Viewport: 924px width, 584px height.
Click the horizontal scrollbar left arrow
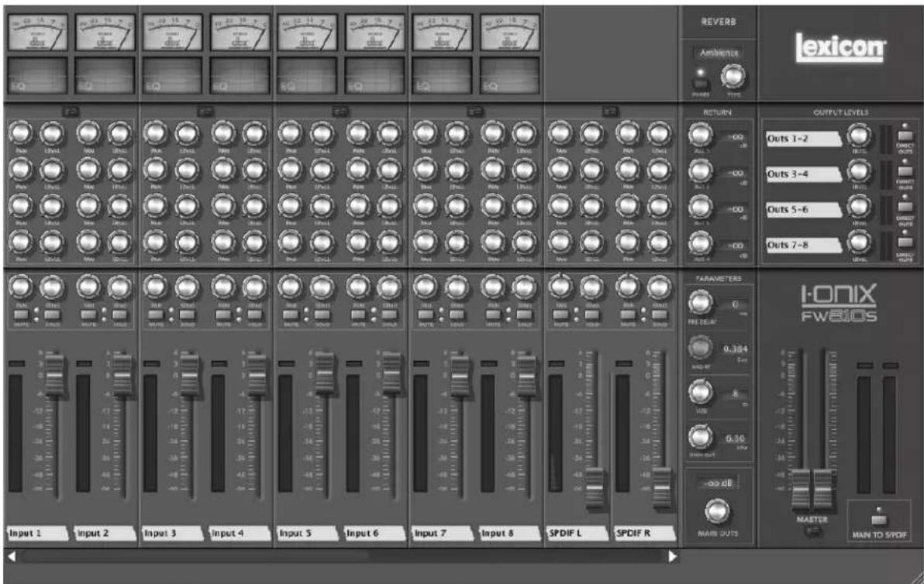pyautogui.click(x=11, y=556)
